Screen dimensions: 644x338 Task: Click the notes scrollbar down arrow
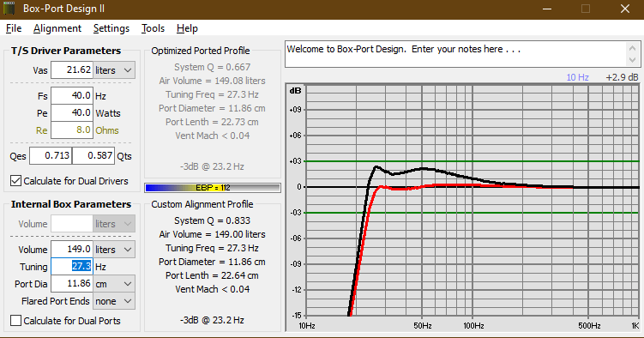point(633,60)
